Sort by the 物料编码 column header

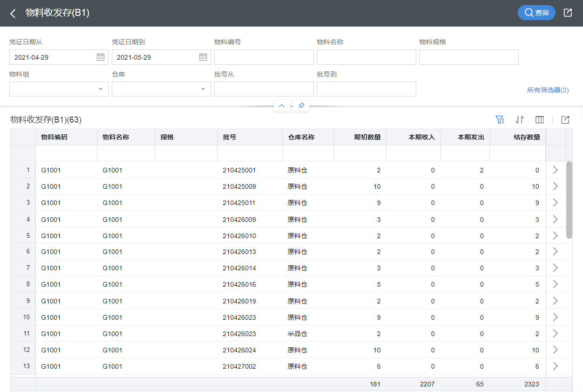tap(66, 137)
